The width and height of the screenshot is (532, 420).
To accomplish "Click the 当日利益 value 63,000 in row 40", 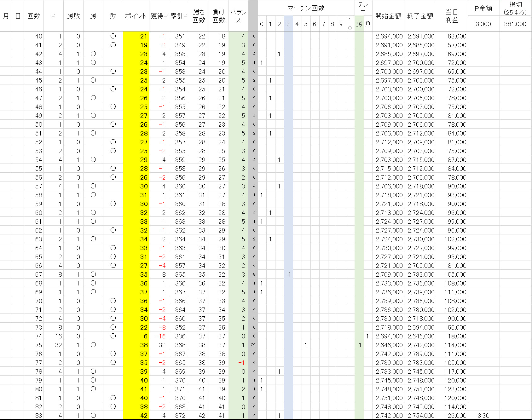I will [x=452, y=36].
